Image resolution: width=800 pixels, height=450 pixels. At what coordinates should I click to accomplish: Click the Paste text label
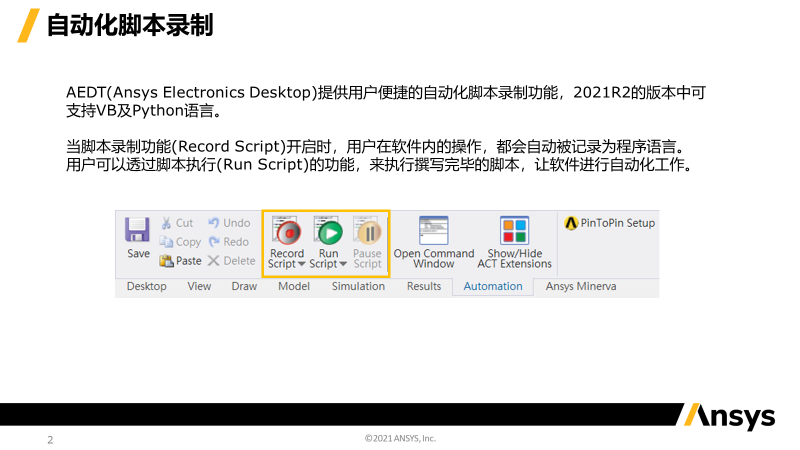coord(189,261)
